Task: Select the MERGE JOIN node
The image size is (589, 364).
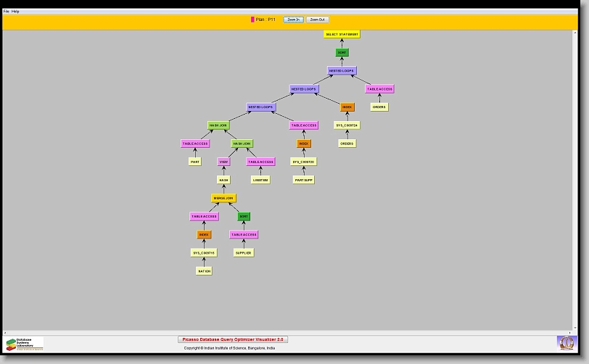Action: click(223, 198)
